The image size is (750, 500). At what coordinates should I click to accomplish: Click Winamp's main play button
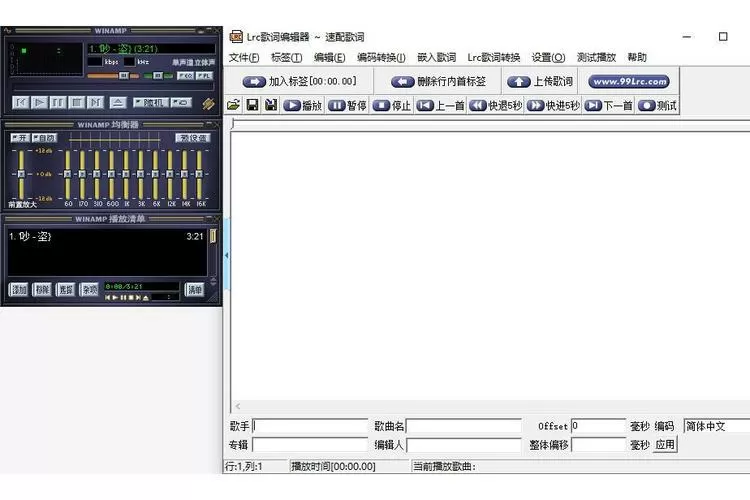point(39,102)
